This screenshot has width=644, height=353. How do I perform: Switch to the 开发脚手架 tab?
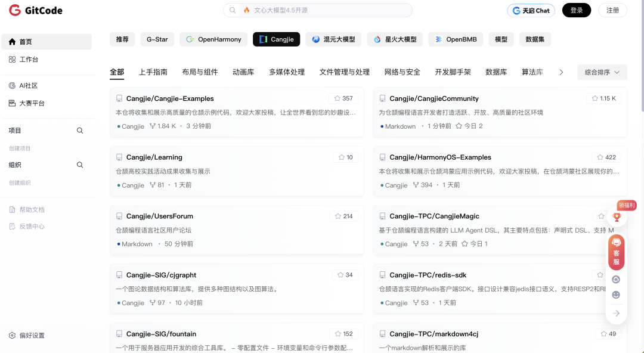pyautogui.click(x=453, y=72)
